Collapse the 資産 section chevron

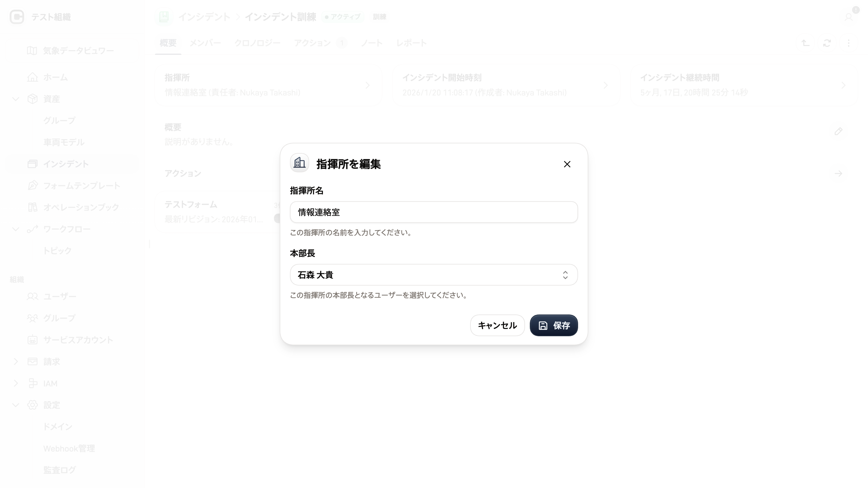pos(15,99)
